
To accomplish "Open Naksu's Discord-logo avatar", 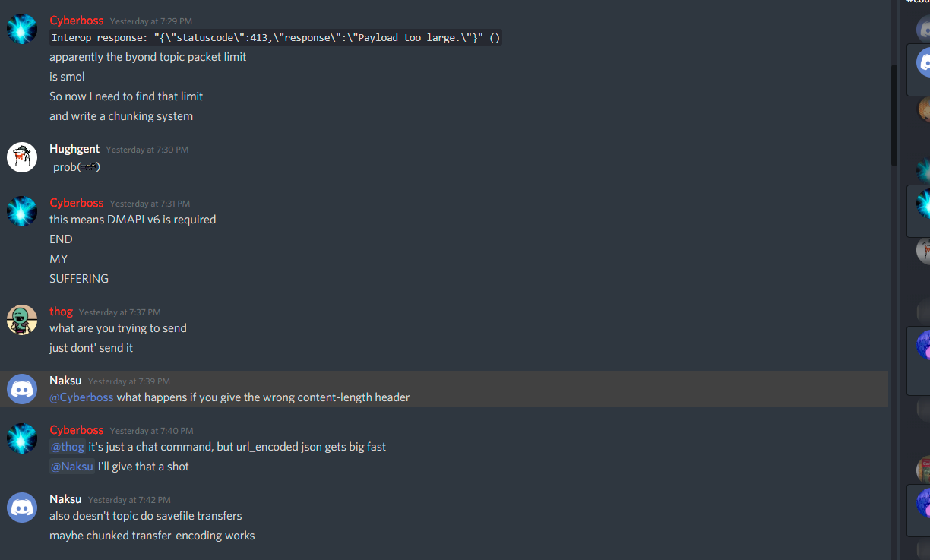I will 22,388.
